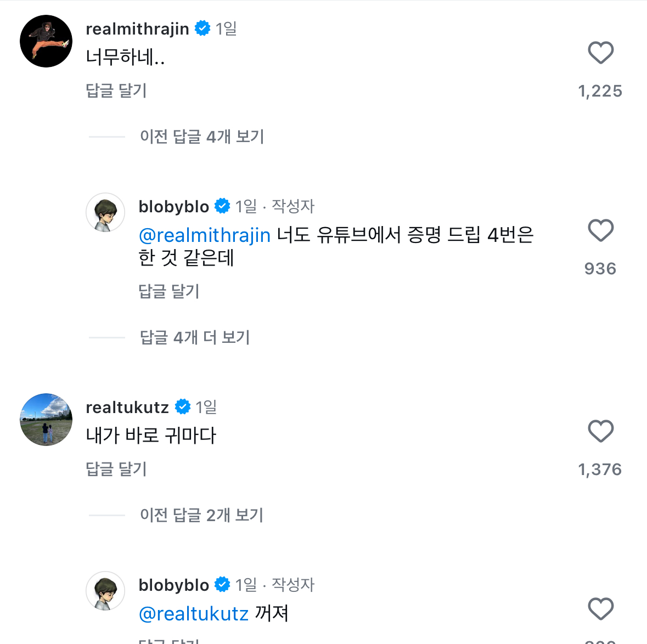Expand the 4 previous replies under realmithrajin
The image size is (647, 644).
(x=201, y=137)
